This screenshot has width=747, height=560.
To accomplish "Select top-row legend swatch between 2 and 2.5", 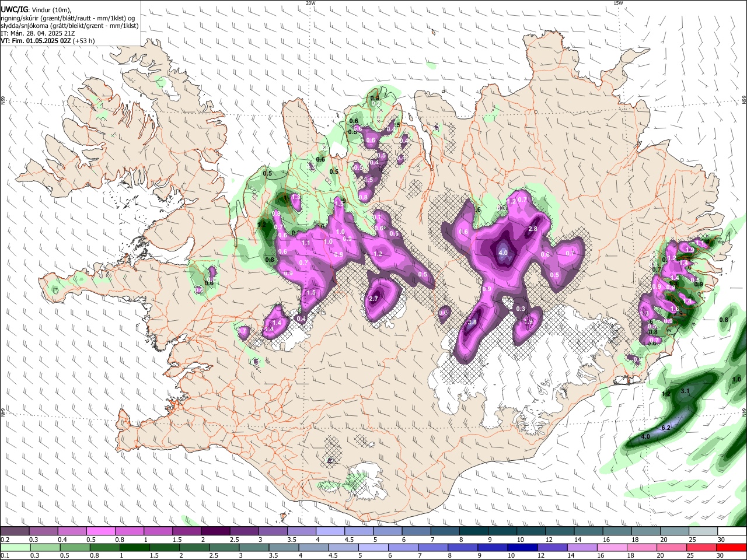I will [215, 531].
